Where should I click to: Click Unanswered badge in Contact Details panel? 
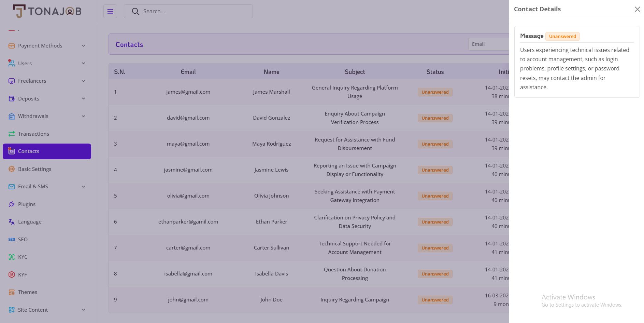click(562, 36)
